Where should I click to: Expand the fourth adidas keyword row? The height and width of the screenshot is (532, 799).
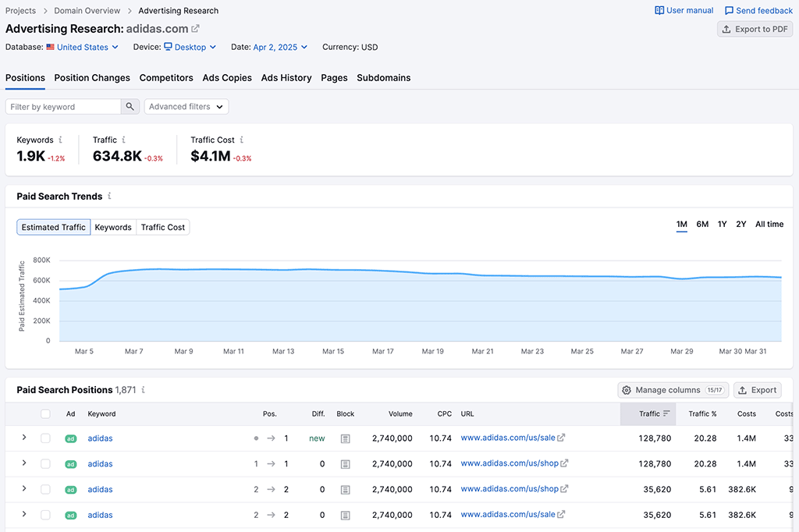24,514
